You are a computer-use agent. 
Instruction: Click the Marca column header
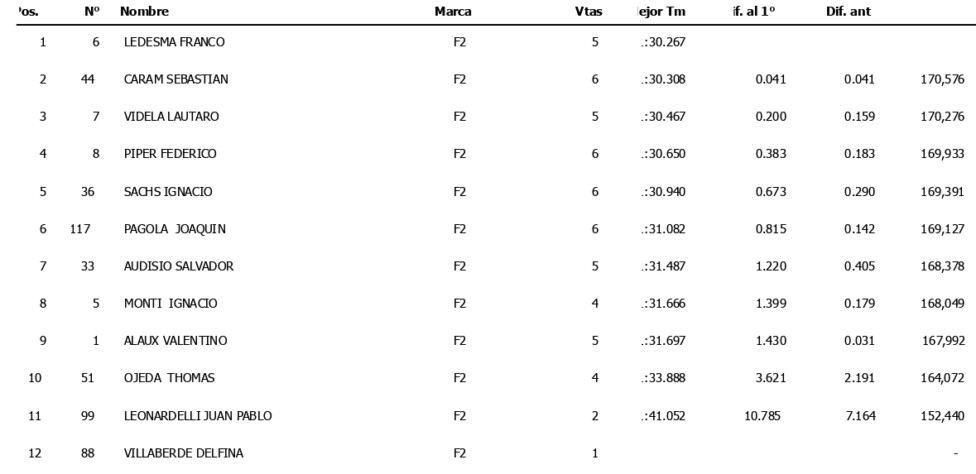coord(460,13)
